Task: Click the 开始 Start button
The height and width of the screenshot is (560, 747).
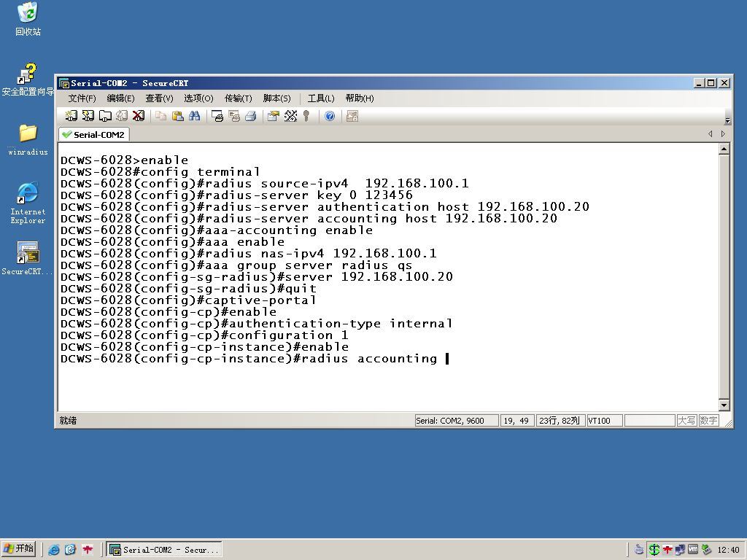Action: 19,549
